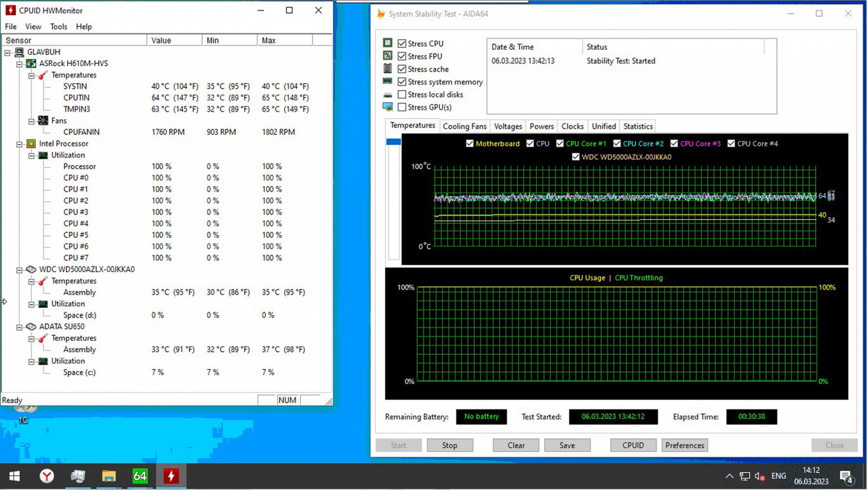
Task: Stop the stability test
Action: point(450,445)
